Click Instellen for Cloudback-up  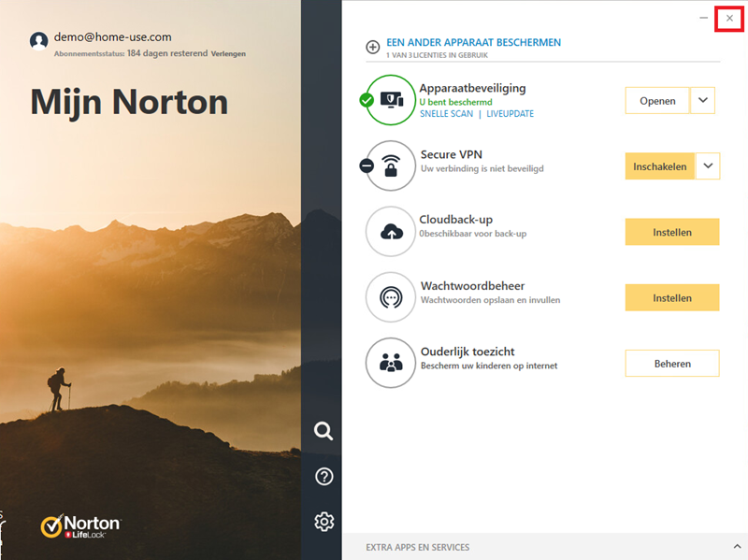[x=671, y=232]
